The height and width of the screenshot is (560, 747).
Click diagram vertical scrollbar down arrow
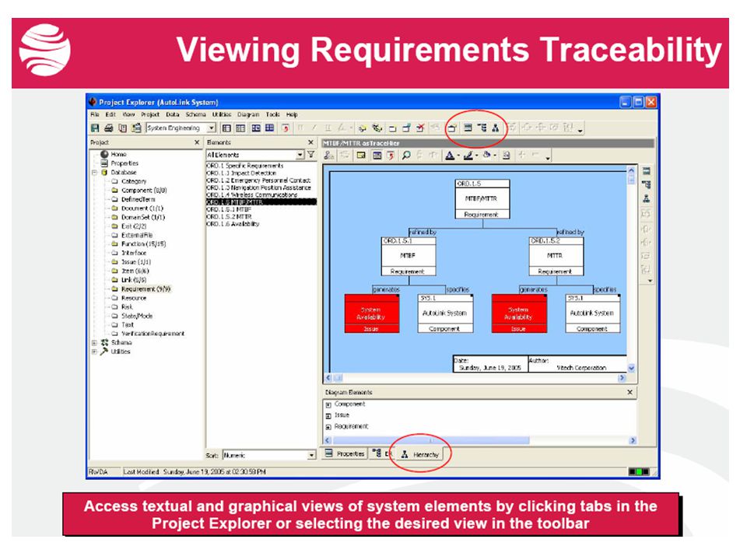coord(631,368)
